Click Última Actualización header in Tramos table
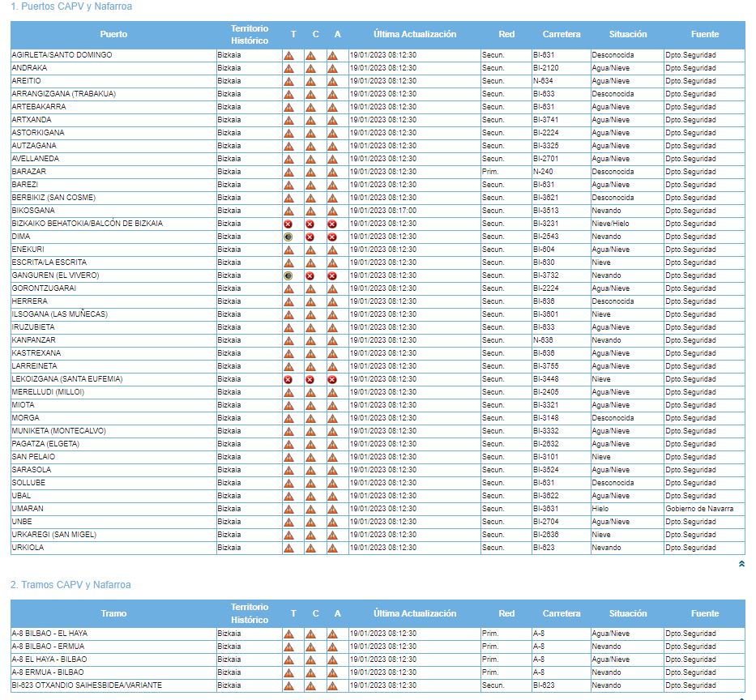The image size is (756, 700). click(415, 613)
